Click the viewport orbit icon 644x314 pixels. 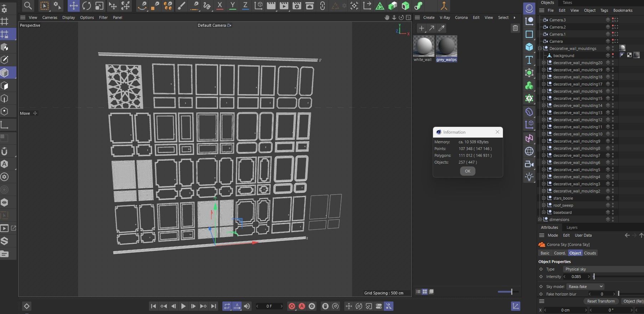[x=401, y=17]
